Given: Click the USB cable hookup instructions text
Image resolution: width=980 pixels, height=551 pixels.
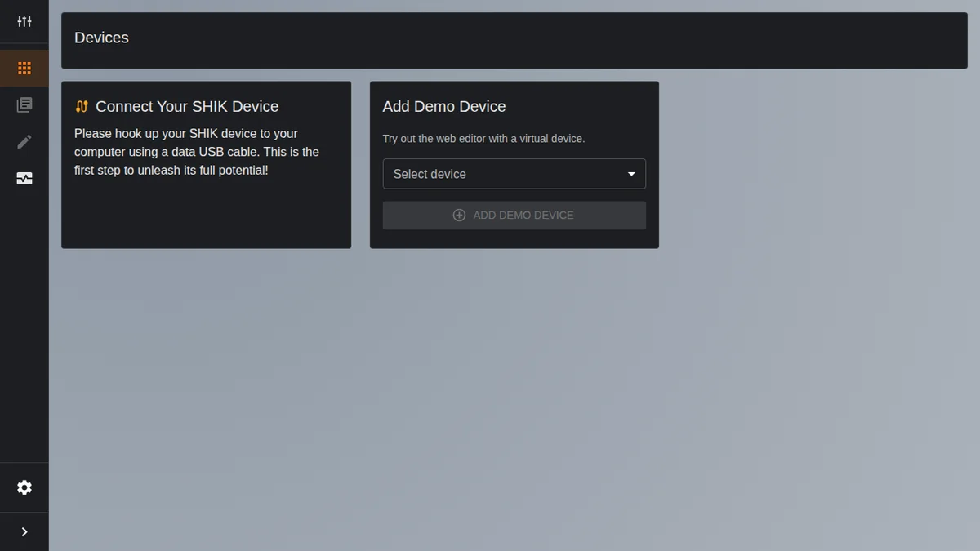Looking at the screenshot, I should [x=197, y=152].
